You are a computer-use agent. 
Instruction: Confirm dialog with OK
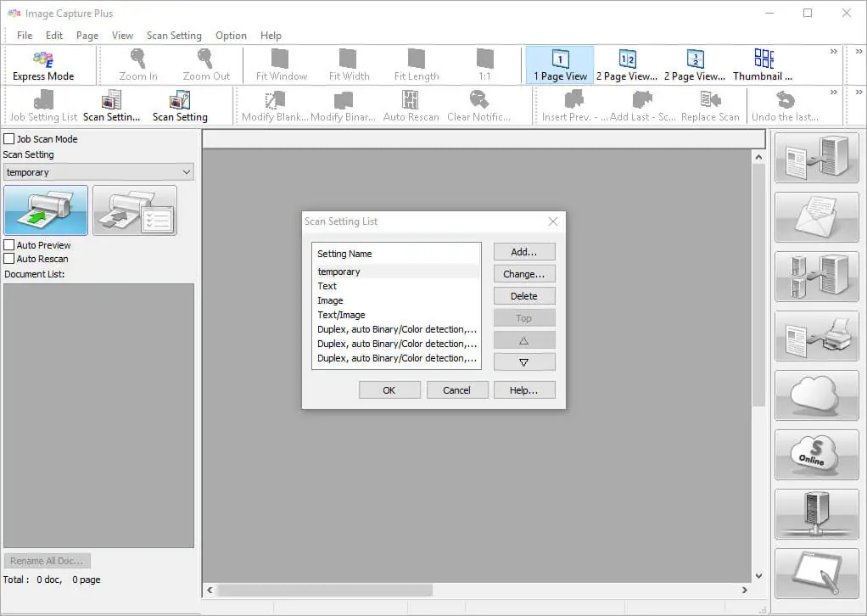389,389
